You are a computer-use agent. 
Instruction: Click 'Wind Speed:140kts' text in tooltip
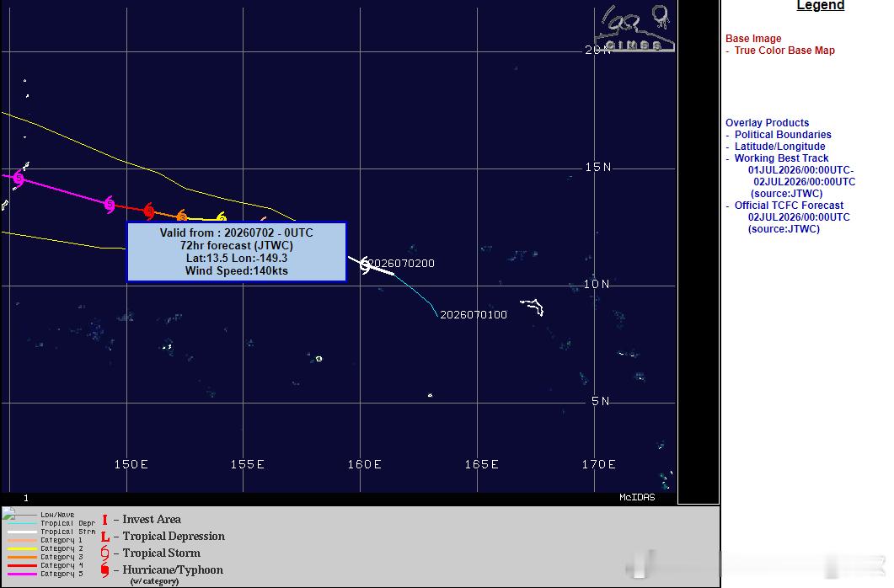tap(237, 271)
